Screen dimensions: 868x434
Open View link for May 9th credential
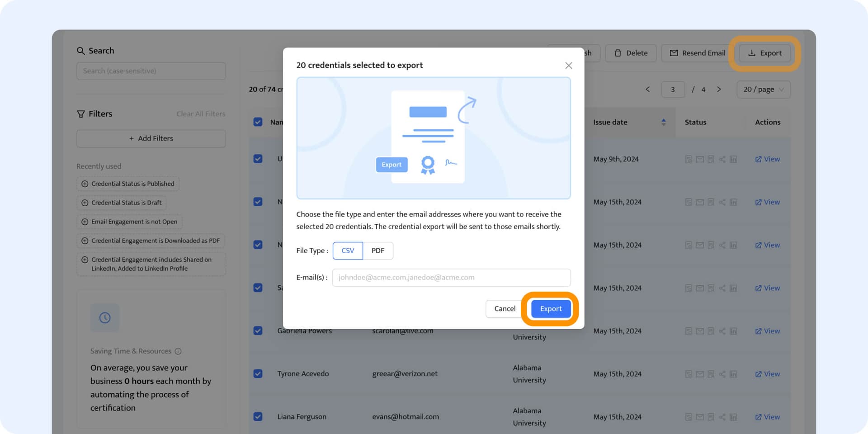tap(767, 159)
